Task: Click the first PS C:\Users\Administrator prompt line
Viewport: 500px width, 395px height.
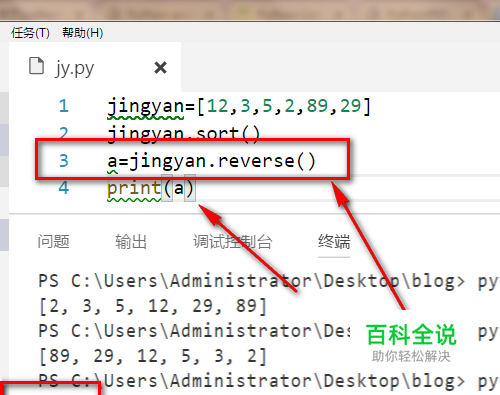Action: point(269,281)
